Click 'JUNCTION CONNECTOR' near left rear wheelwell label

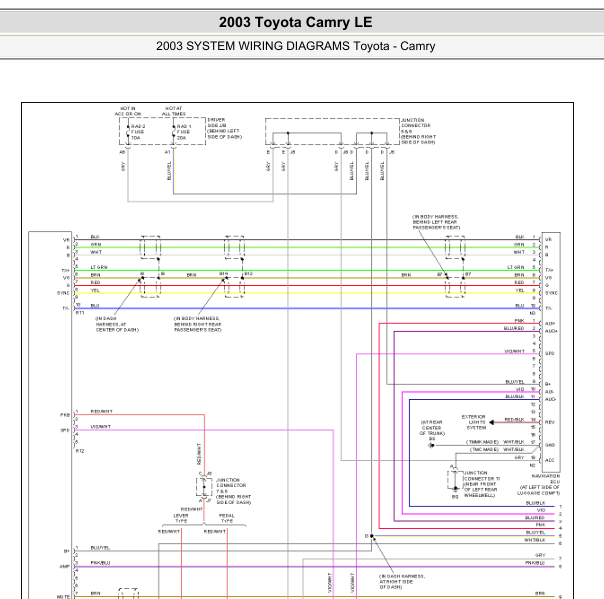tap(481, 484)
